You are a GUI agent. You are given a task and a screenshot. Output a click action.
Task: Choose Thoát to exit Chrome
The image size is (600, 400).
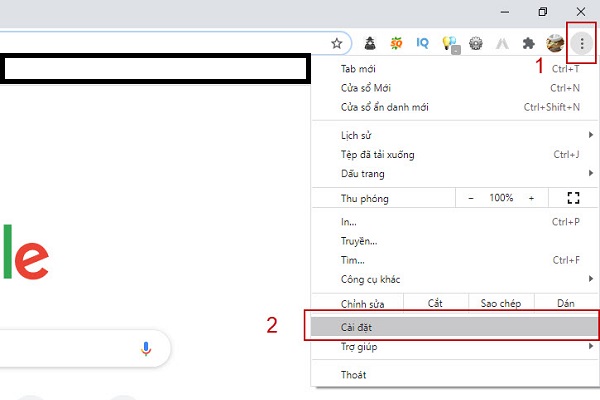[454, 374]
